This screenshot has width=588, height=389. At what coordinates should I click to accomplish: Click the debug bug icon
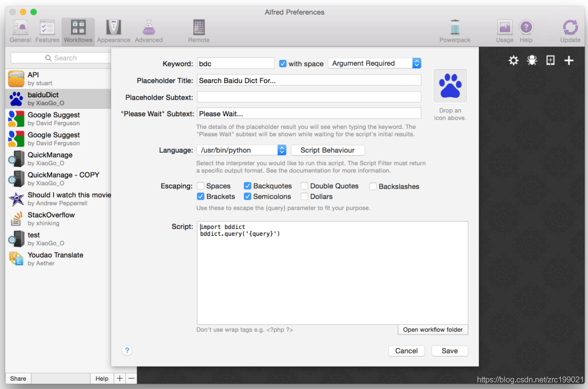coord(532,60)
